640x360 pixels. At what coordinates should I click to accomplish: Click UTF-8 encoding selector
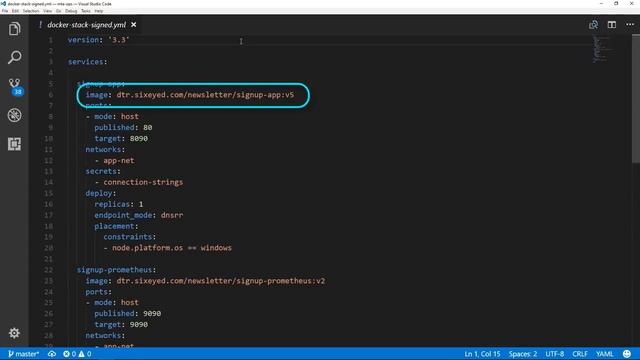pos(554,354)
